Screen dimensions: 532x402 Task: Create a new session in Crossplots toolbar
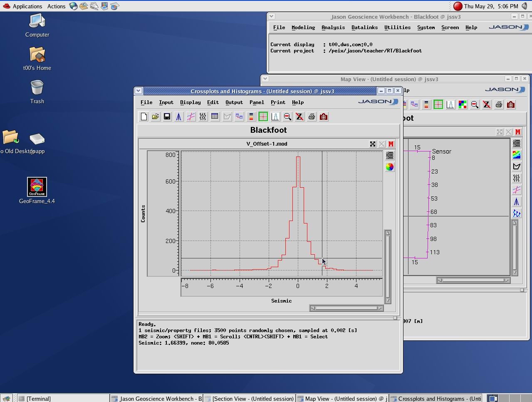(144, 117)
